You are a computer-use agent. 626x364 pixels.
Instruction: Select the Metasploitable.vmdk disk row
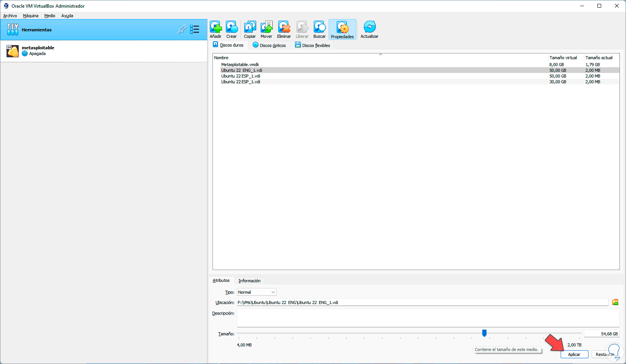coord(416,65)
